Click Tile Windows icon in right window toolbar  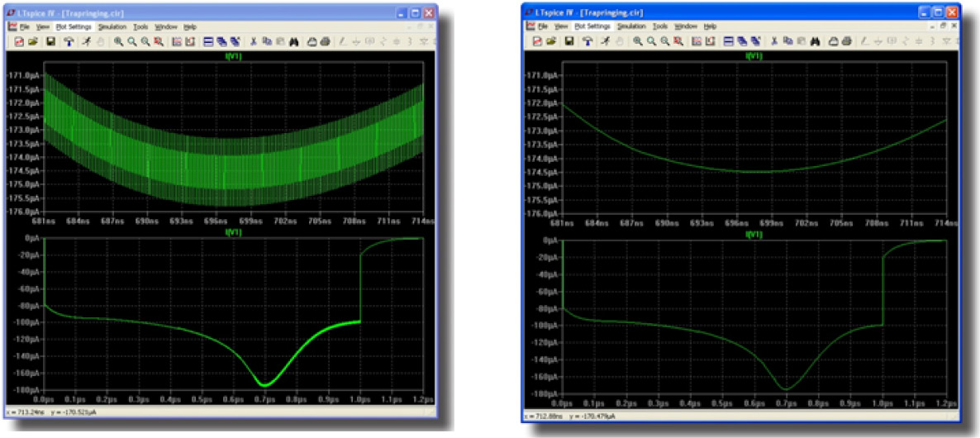click(729, 41)
